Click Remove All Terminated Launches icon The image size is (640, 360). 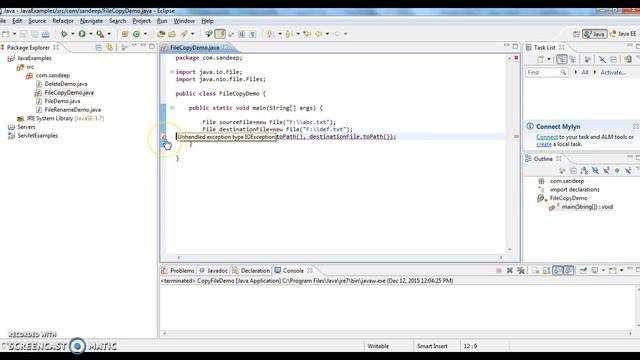tap(521, 271)
